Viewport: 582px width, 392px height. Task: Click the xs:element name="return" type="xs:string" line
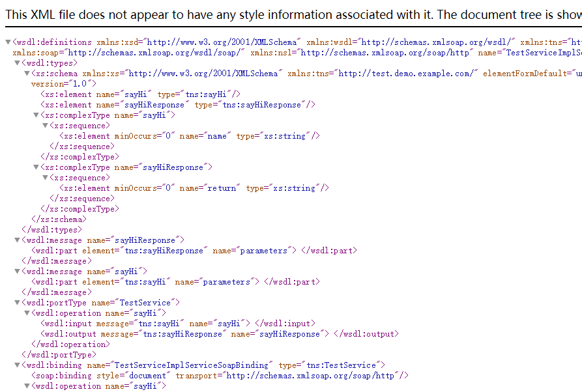(194, 188)
